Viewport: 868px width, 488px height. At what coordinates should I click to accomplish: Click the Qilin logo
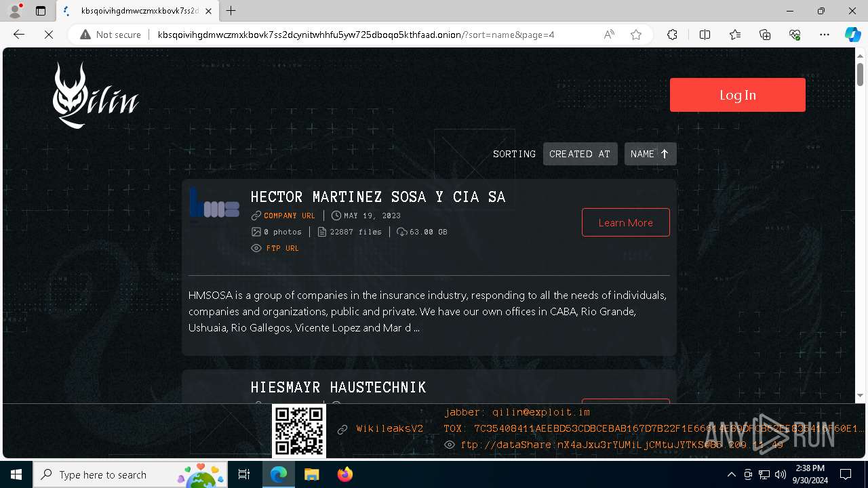click(x=96, y=96)
